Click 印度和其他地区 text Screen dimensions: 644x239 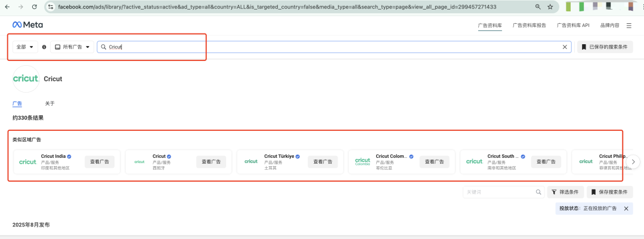pyautogui.click(x=55, y=168)
